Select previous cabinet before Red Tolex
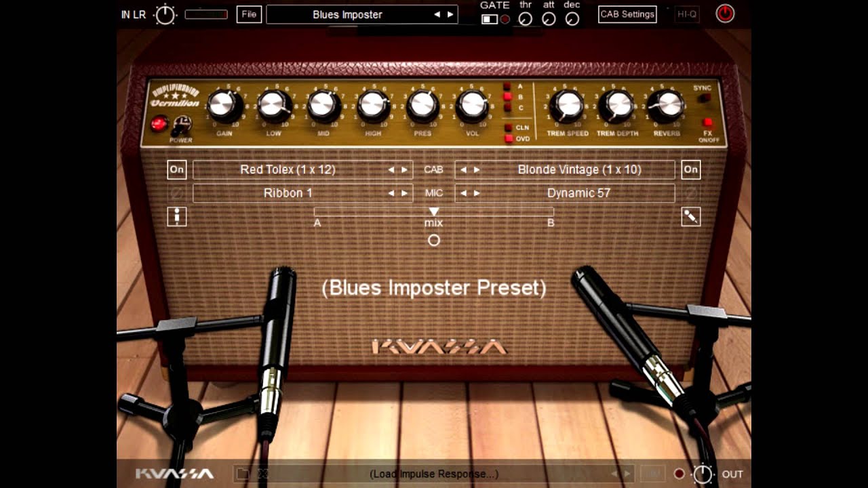The width and height of the screenshot is (868, 488). tap(391, 170)
